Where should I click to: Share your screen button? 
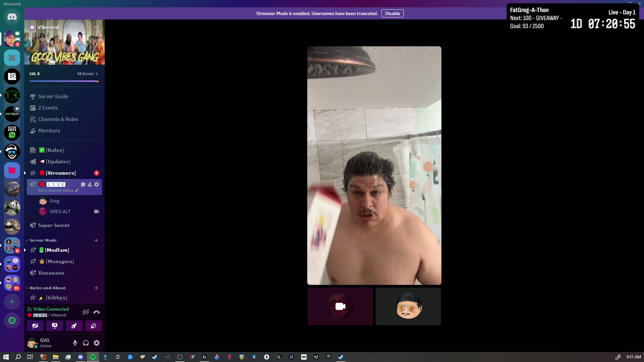pos(55,326)
